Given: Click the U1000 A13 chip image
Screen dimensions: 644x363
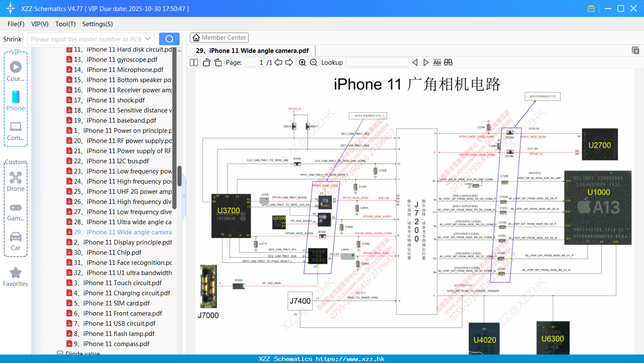Looking at the screenshot, I should [598, 207].
